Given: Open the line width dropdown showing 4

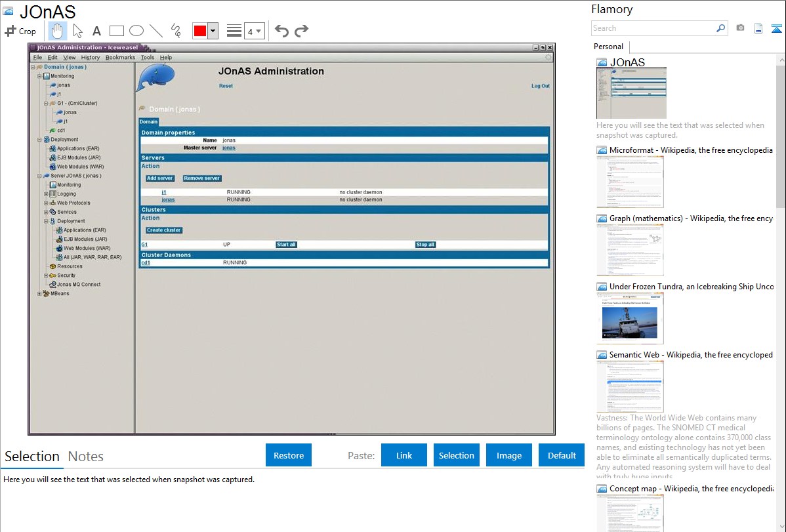Looking at the screenshot, I should click(254, 31).
